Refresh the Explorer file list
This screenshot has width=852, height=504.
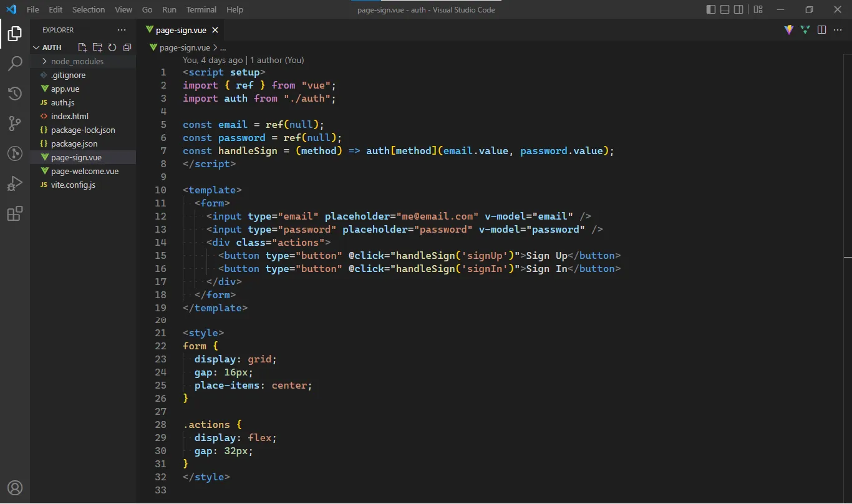click(x=112, y=47)
